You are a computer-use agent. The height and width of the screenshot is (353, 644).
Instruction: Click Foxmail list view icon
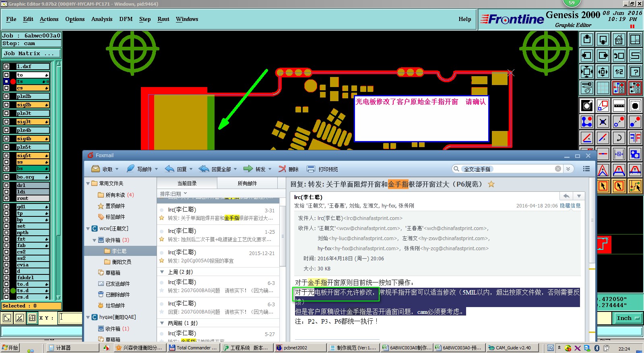[586, 169]
